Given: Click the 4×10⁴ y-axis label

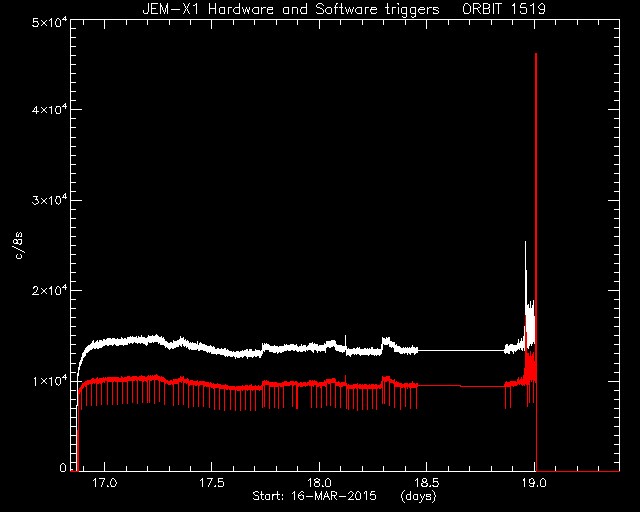Looking at the screenshot, I should 49,109.
